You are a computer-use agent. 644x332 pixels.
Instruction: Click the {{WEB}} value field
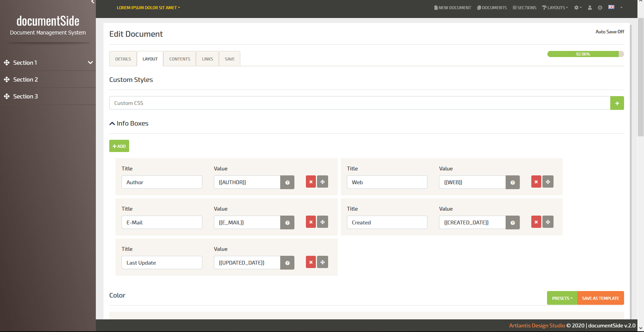[472, 182]
